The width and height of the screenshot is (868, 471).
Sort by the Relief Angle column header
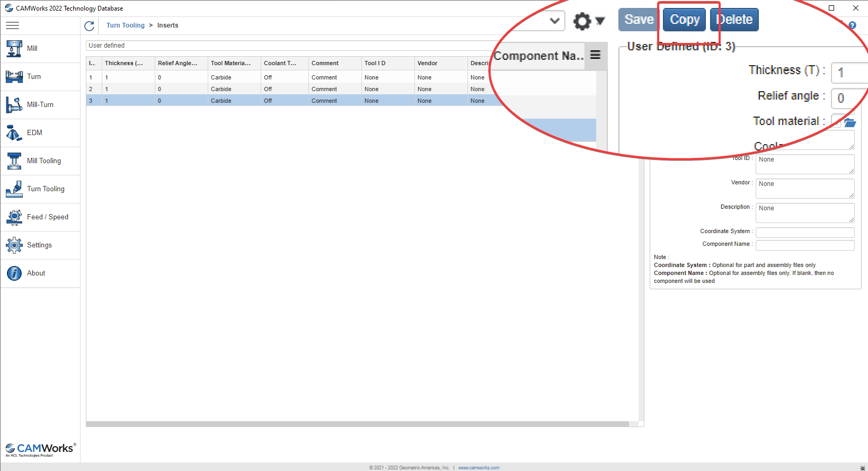pyautogui.click(x=181, y=63)
